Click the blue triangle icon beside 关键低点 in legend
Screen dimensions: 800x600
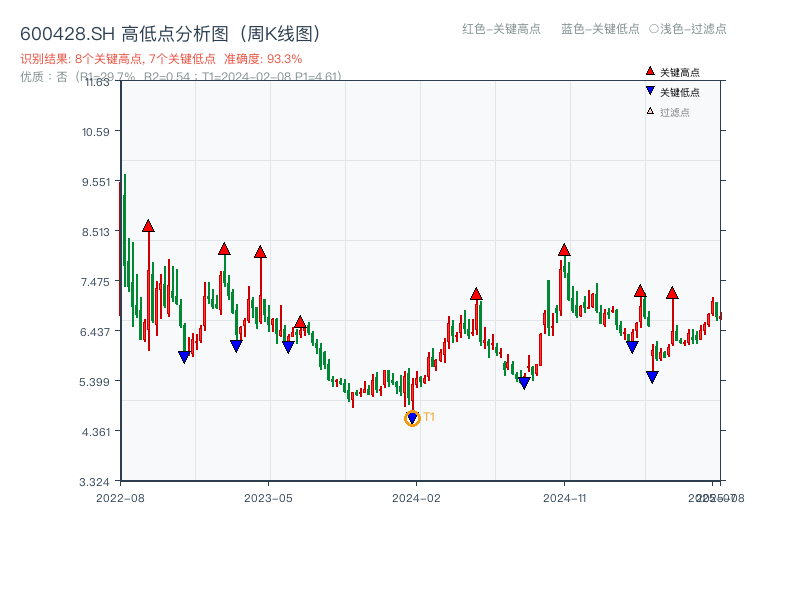tap(650, 91)
